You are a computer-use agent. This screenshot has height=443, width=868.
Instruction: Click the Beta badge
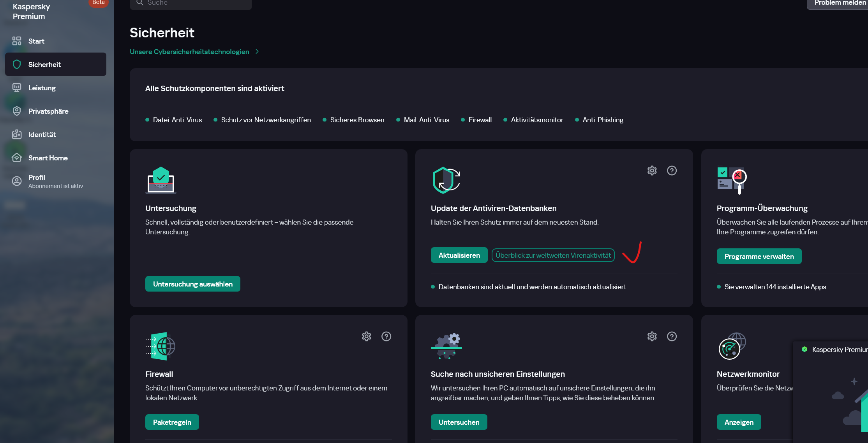point(98,3)
